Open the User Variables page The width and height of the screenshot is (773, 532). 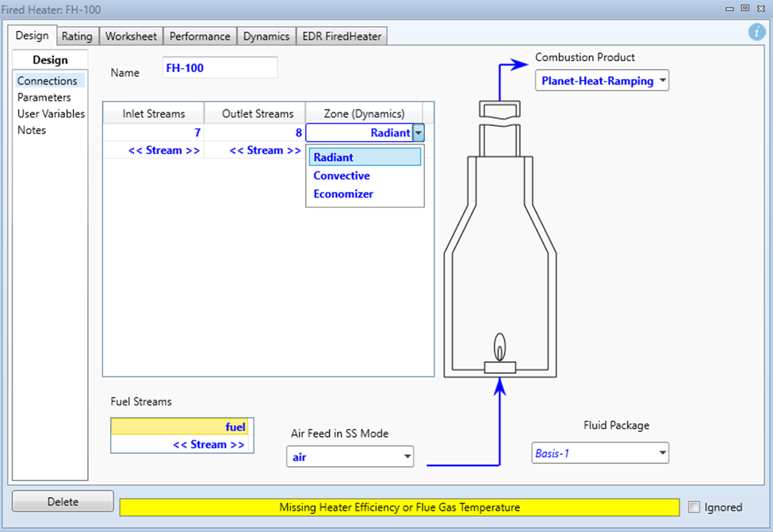click(51, 113)
